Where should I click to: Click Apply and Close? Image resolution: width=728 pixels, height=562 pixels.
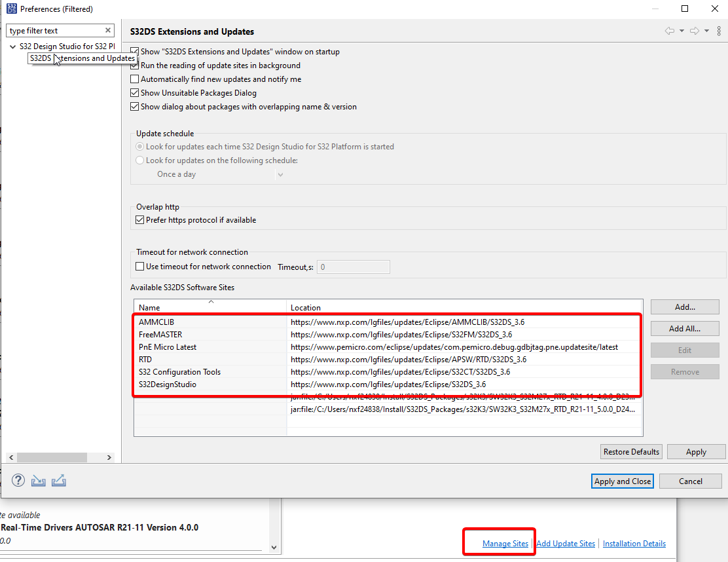pyautogui.click(x=623, y=481)
